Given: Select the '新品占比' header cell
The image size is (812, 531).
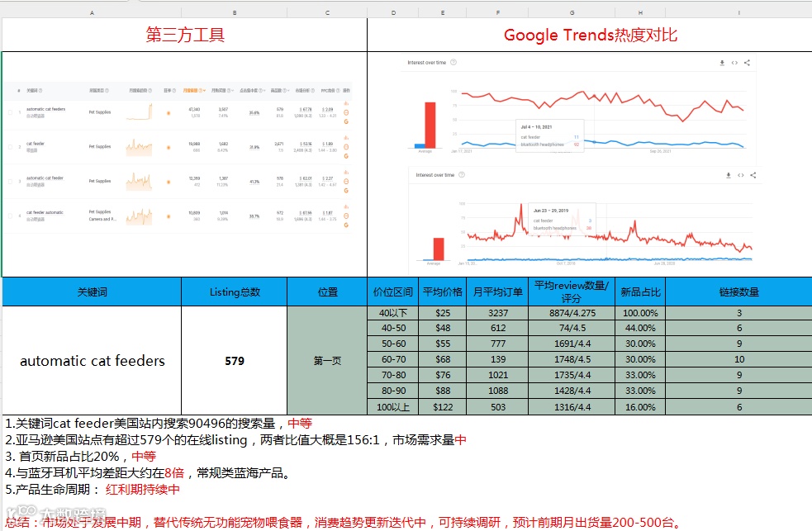Looking at the screenshot, I should tap(640, 292).
